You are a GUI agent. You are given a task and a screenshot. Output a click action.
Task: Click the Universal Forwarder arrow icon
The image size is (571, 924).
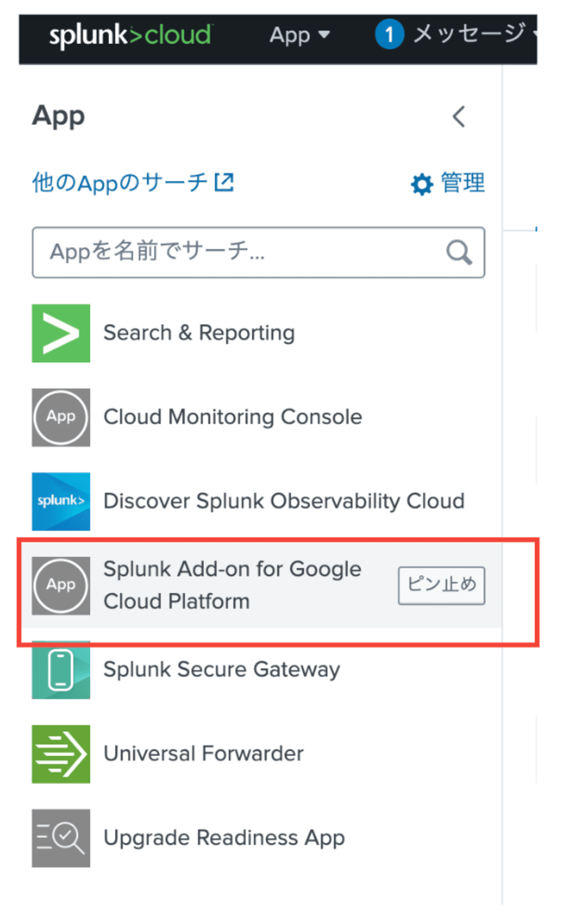point(61,754)
